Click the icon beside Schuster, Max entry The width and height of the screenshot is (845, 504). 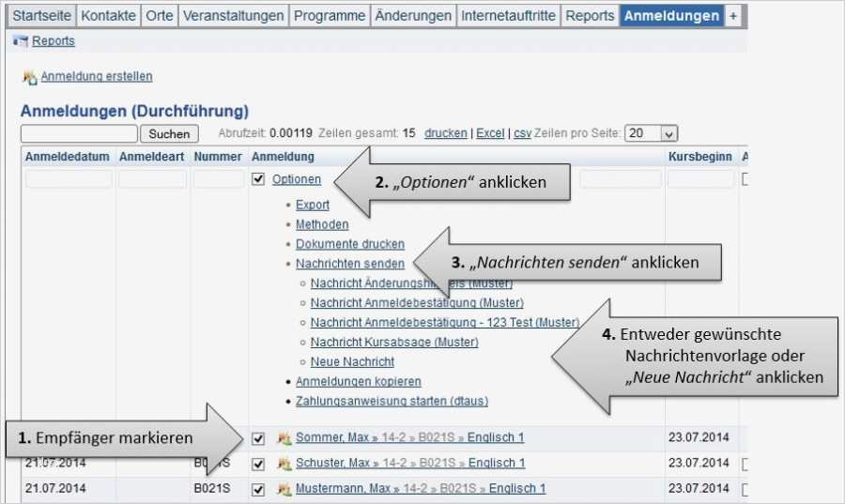pos(284,464)
